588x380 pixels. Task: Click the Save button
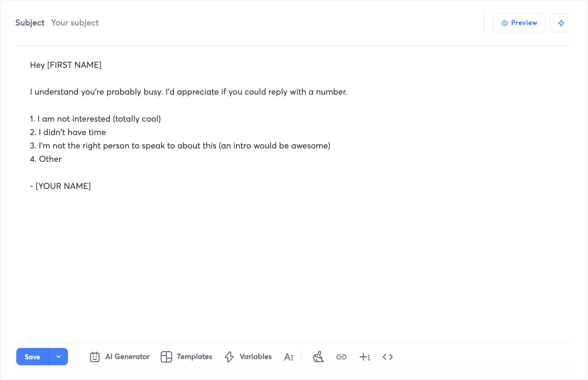(33, 357)
